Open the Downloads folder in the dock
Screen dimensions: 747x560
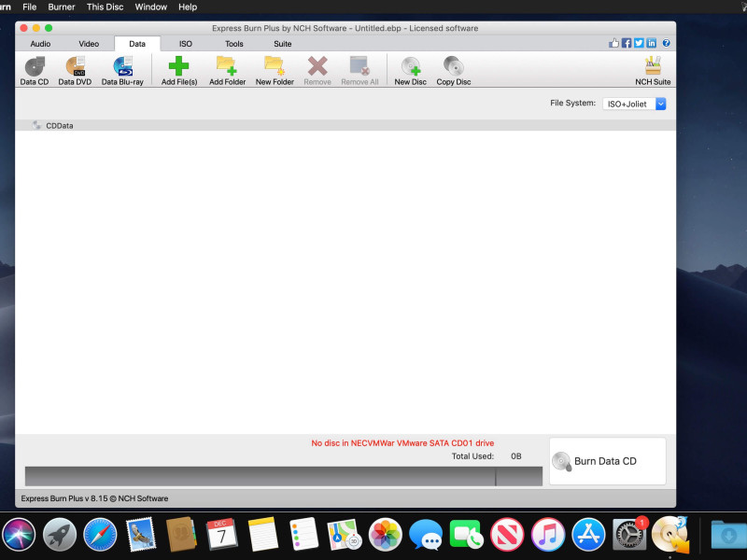pos(728,535)
